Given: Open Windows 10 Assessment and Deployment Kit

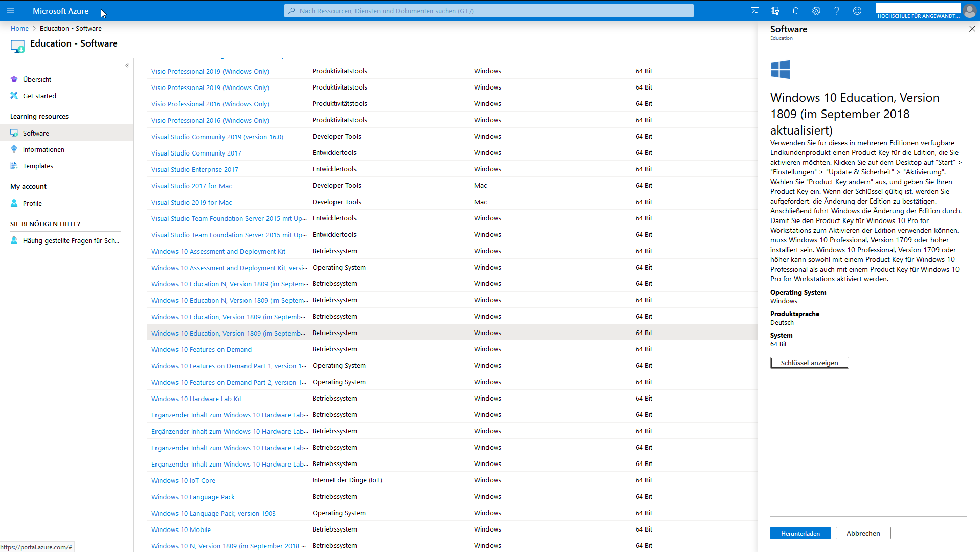Looking at the screenshot, I should tap(218, 251).
